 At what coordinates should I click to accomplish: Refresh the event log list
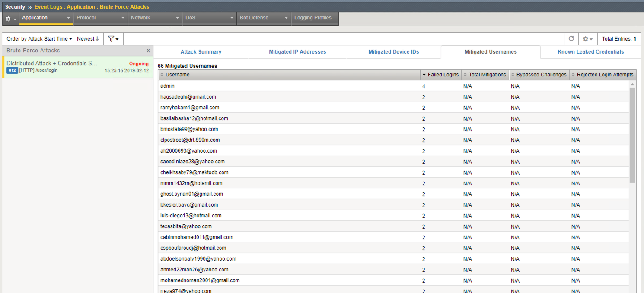(x=571, y=39)
